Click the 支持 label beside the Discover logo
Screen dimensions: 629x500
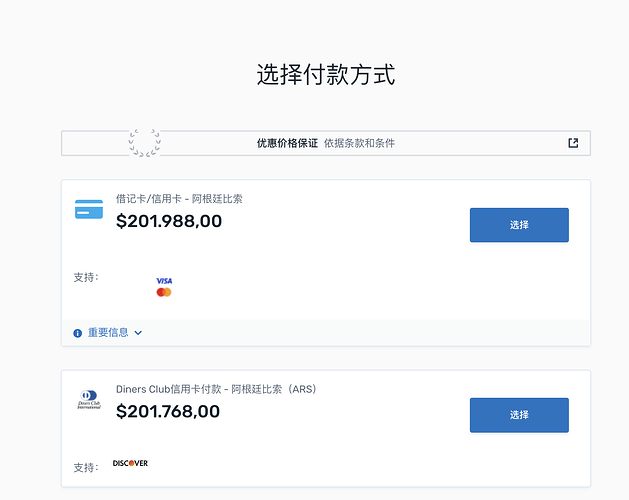(86, 467)
